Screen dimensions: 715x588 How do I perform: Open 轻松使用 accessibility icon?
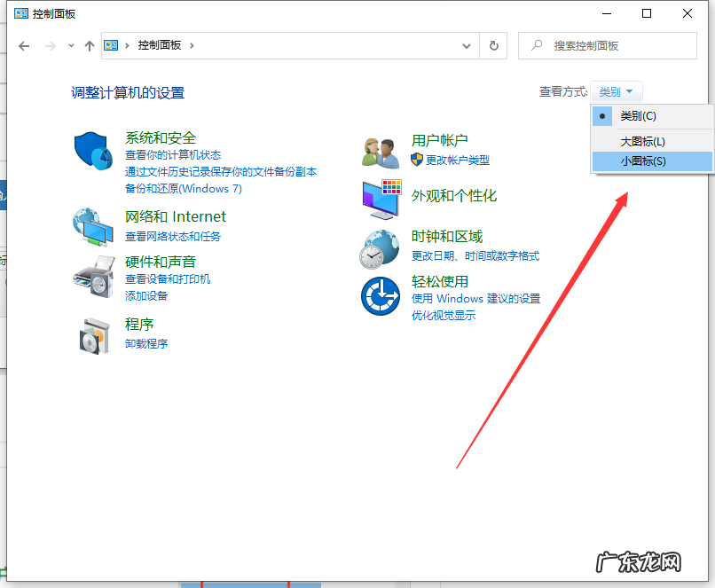click(x=380, y=296)
